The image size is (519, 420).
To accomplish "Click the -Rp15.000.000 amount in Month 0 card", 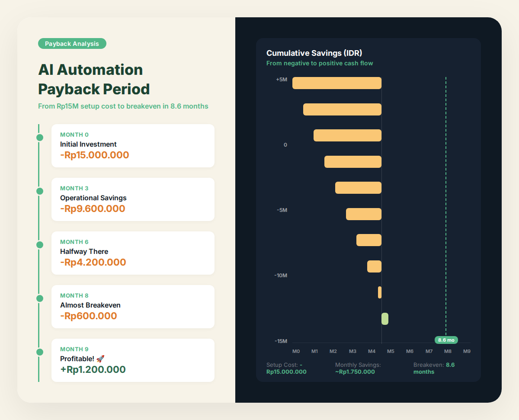I will (95, 155).
